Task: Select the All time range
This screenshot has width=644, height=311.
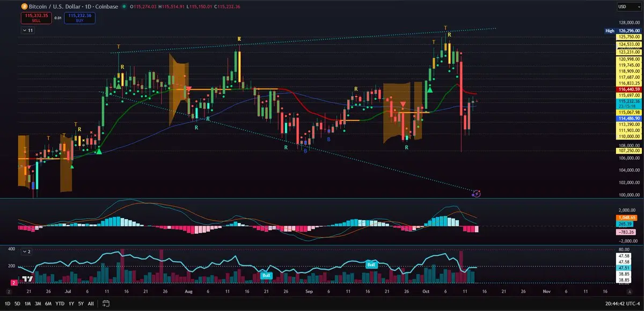Action: (x=90, y=303)
